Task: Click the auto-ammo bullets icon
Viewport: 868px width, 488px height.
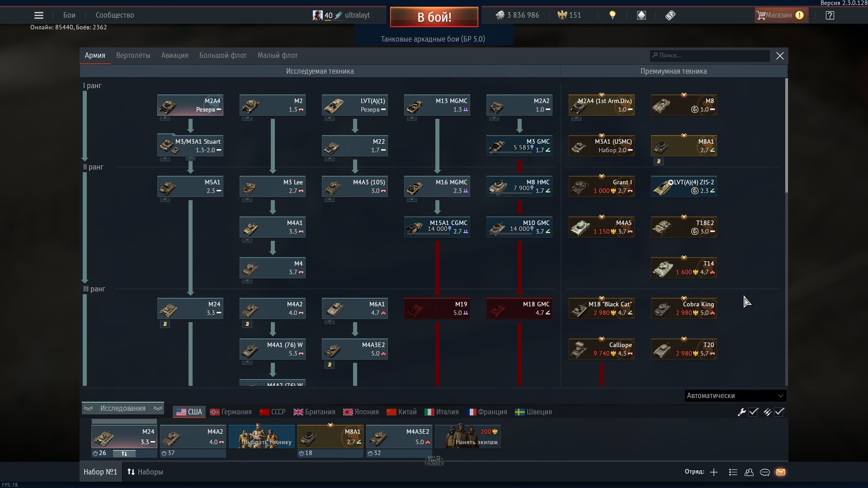Action: (x=767, y=412)
